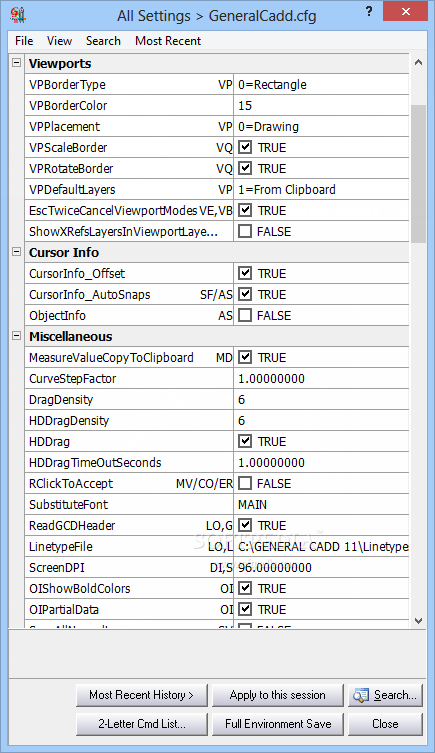Click scrollbar down arrow

pos(418,620)
